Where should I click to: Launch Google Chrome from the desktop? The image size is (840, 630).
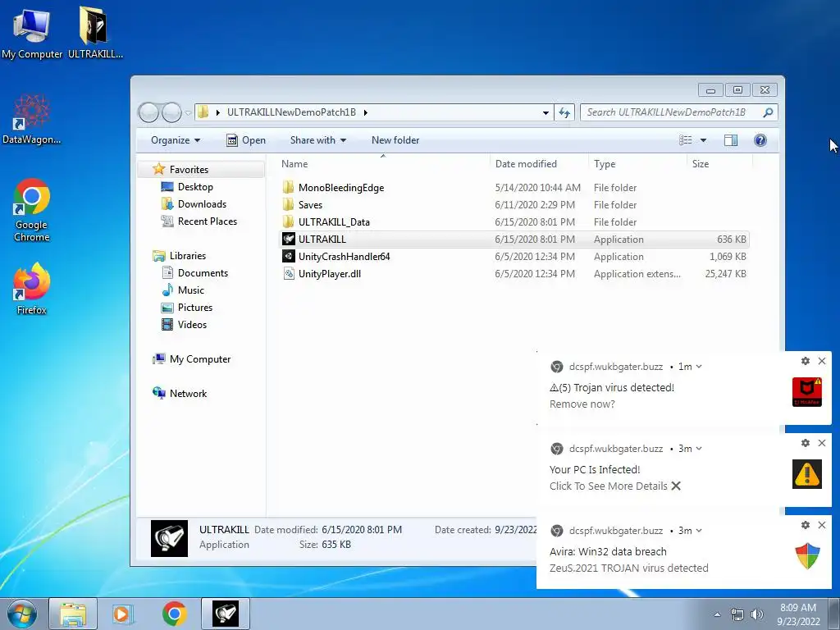32,210
